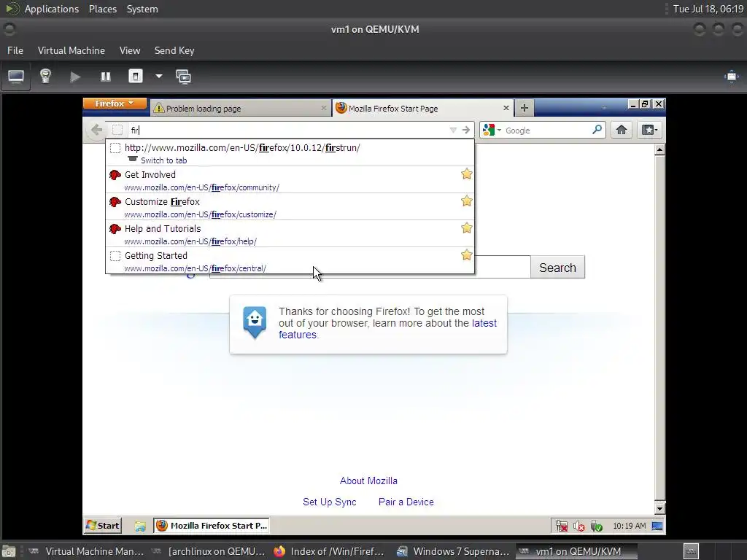Go back with the Firefox back arrow

pyautogui.click(x=97, y=130)
